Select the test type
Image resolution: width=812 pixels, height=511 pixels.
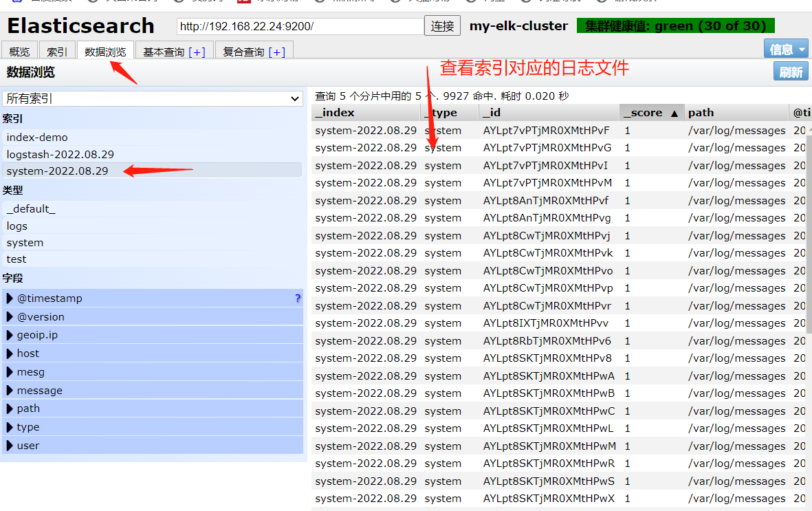tap(153, 259)
